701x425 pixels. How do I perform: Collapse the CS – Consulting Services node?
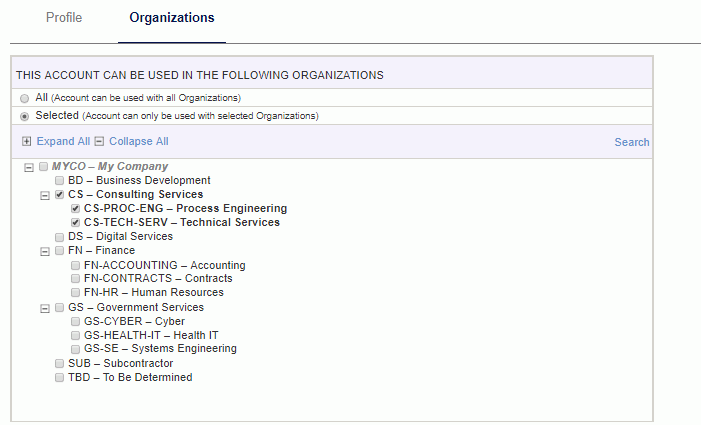tap(44, 195)
